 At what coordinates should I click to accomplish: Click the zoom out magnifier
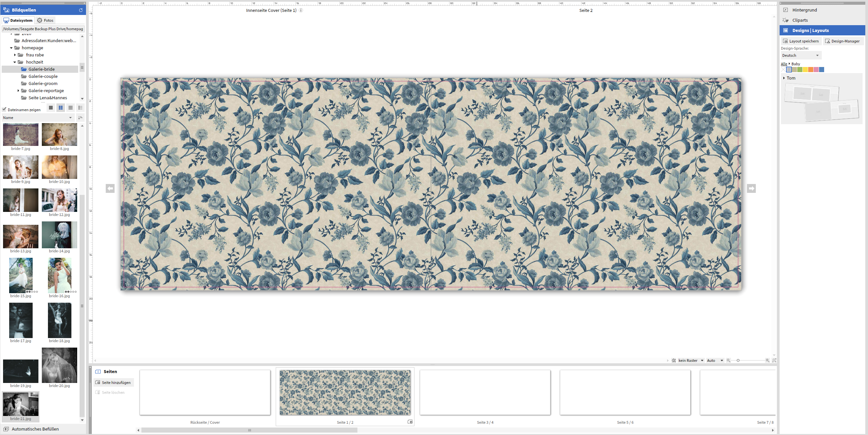[728, 361]
